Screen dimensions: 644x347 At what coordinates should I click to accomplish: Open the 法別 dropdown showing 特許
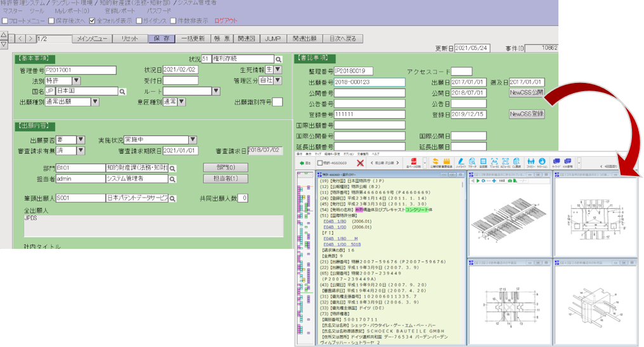click(x=77, y=81)
